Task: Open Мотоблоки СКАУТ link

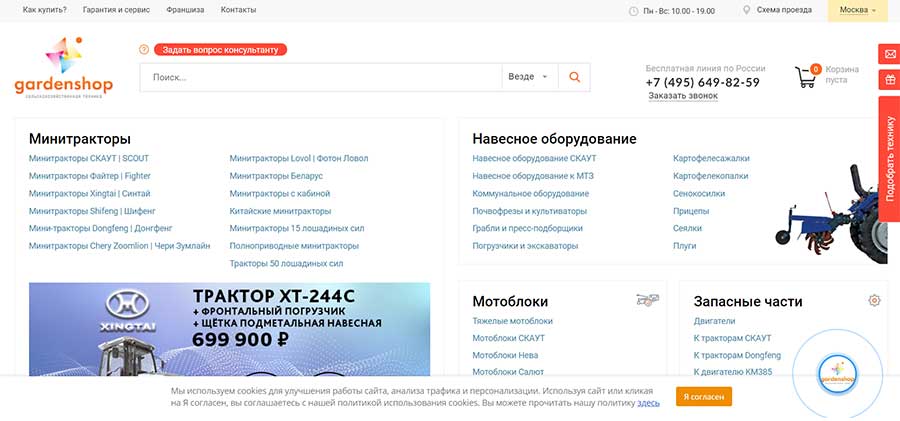Action: 509,338
